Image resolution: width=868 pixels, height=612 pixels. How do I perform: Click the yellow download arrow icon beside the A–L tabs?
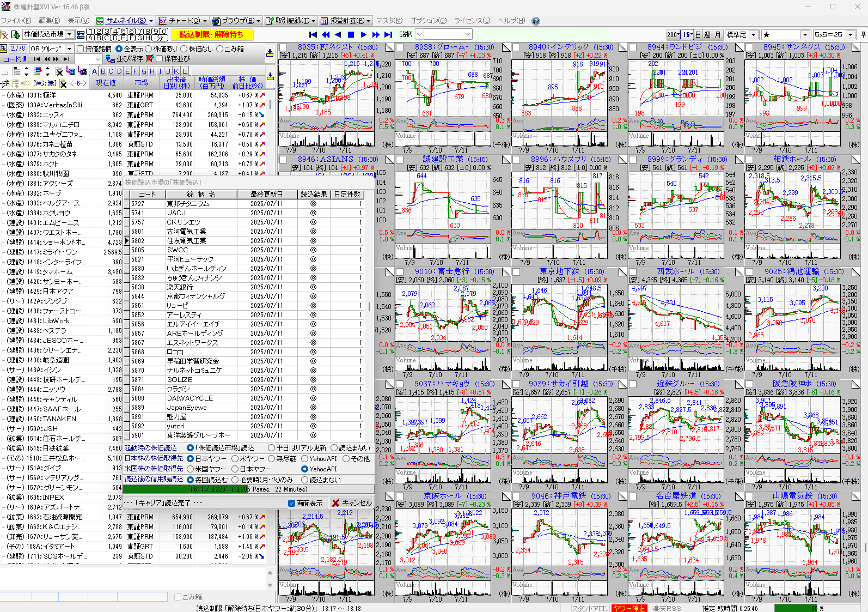270,75
